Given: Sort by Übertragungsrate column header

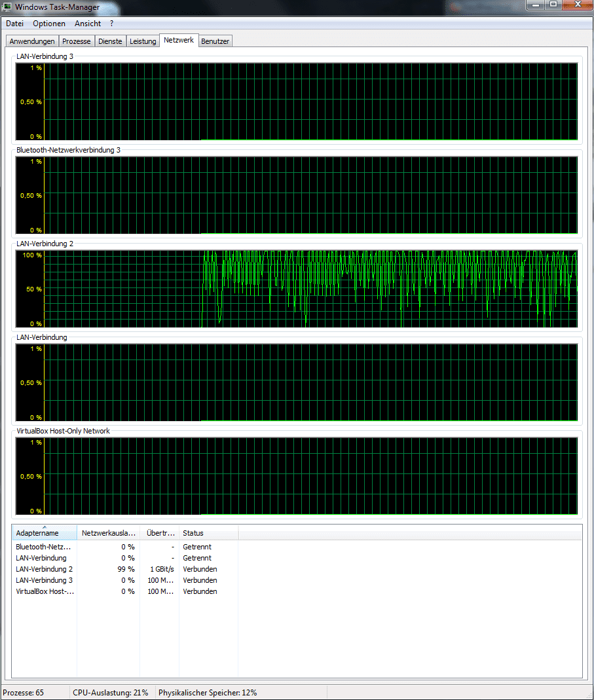Looking at the screenshot, I should point(160,533).
